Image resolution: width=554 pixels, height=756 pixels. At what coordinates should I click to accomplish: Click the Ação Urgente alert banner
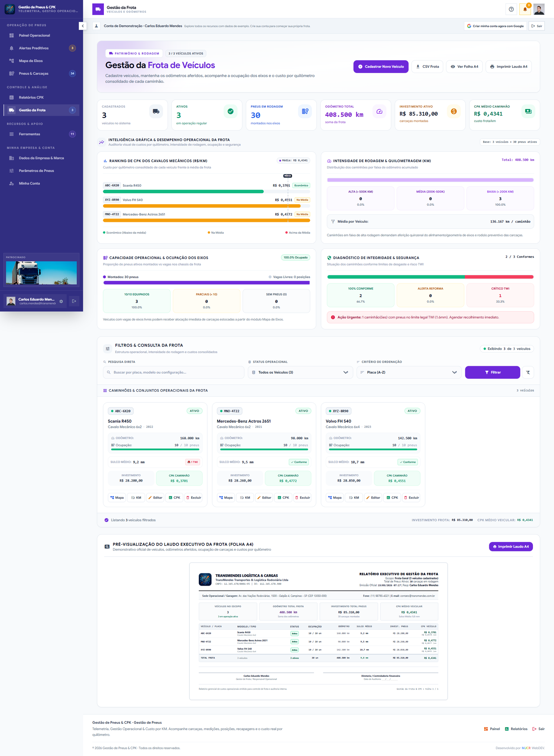[x=430, y=317]
